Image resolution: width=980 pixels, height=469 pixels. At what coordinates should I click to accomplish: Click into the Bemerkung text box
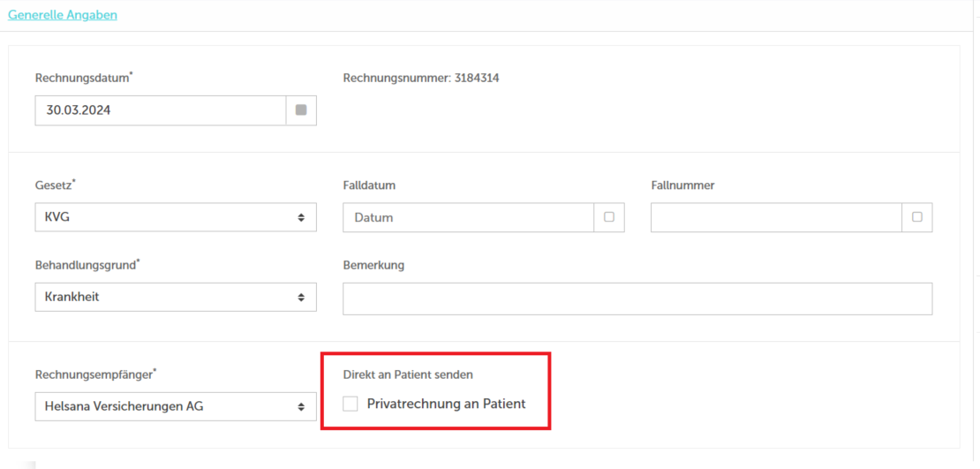click(x=637, y=299)
